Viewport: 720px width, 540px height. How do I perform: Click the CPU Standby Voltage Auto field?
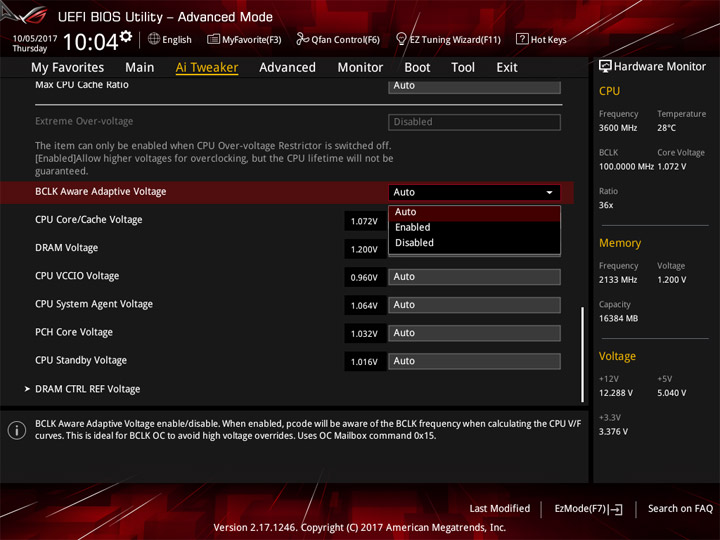[474, 361]
